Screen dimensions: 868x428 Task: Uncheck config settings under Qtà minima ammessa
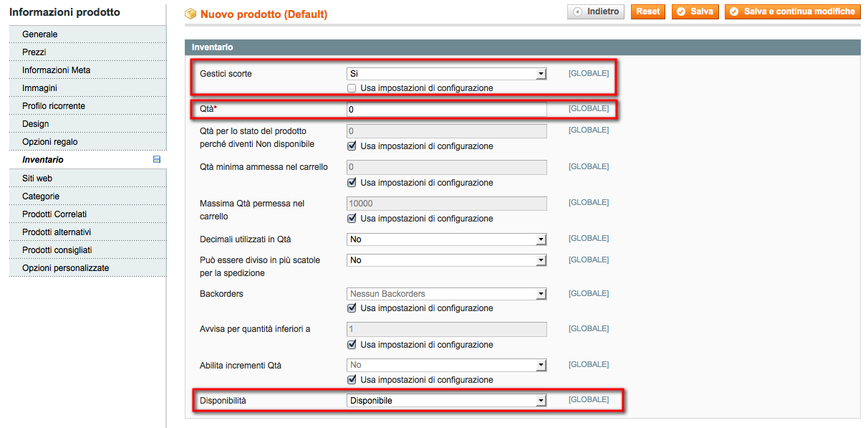352,183
